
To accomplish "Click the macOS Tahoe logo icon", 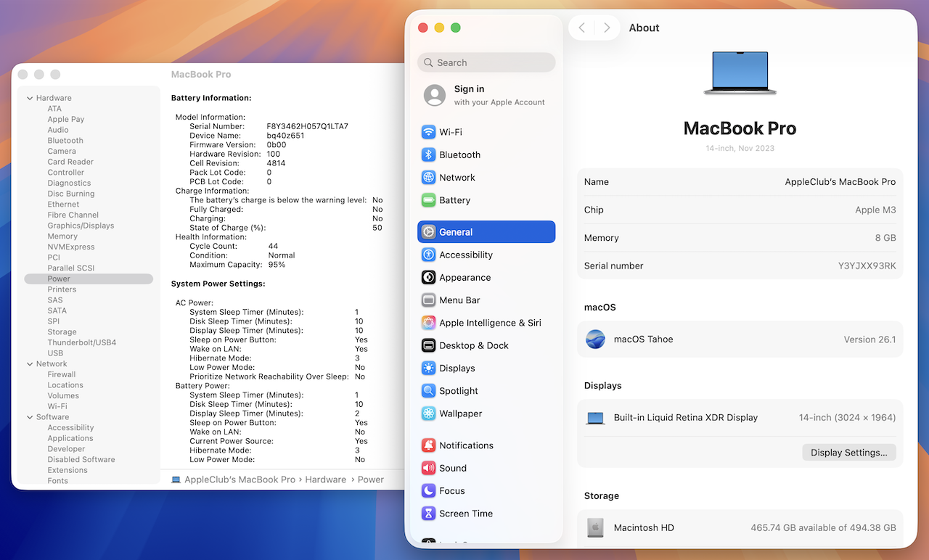I will click(595, 339).
